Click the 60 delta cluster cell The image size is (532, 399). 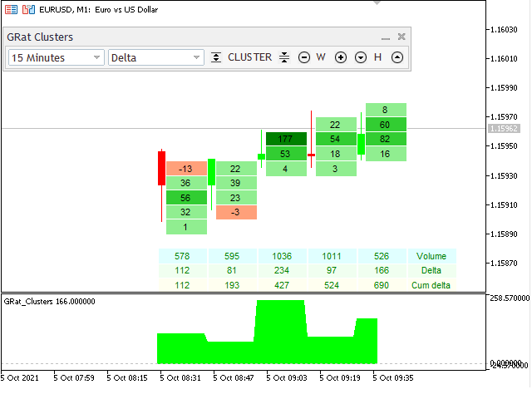point(386,125)
